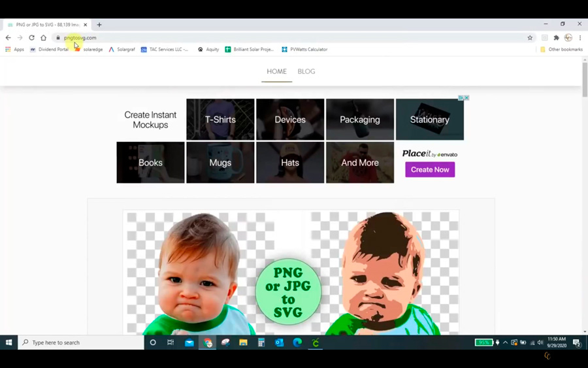Click the address bar URL pngtosvg.com
Viewport: 588px width, 368px height.
tap(80, 37)
